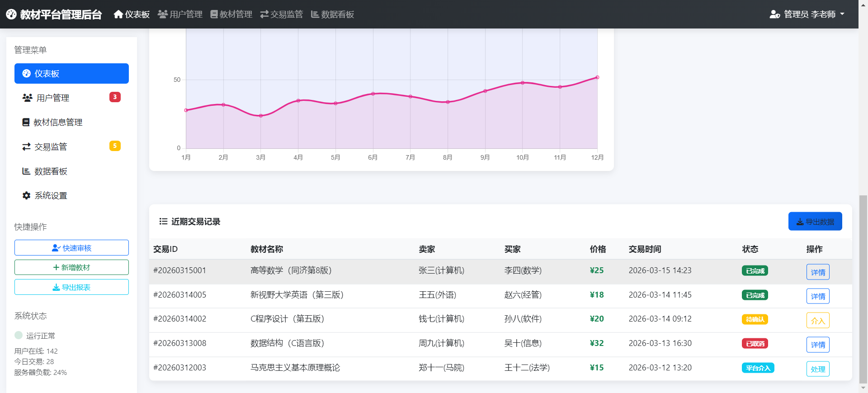Open the 管理员 李老师 dropdown caret
The height and width of the screenshot is (393, 868).
pyautogui.click(x=842, y=14)
